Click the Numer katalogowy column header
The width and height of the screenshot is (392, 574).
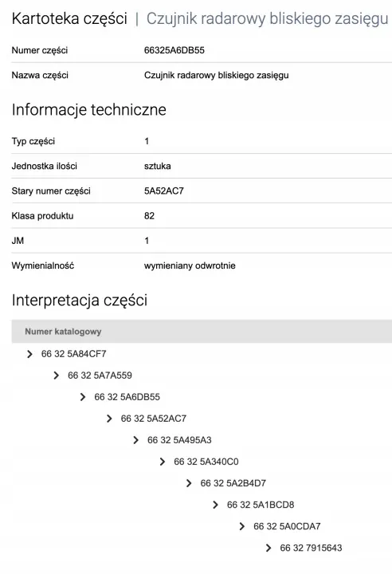point(63,332)
